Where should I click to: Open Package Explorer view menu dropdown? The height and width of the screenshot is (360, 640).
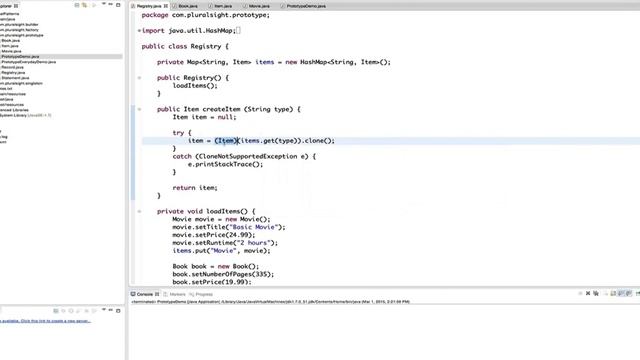pyautogui.click(x=103, y=4)
